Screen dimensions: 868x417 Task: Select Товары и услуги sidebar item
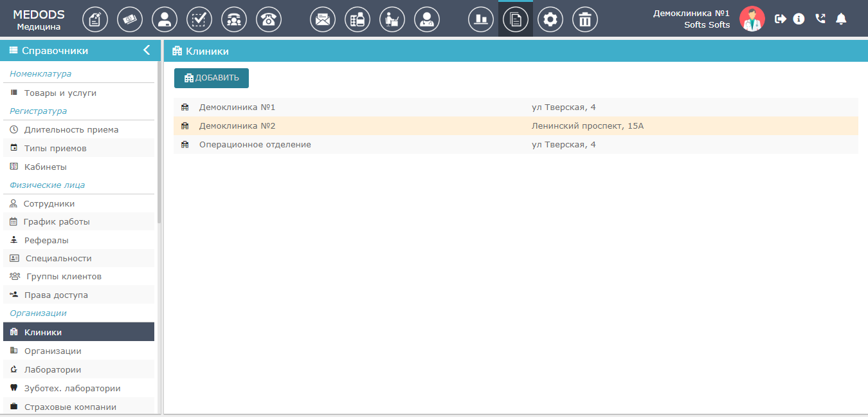pos(60,93)
